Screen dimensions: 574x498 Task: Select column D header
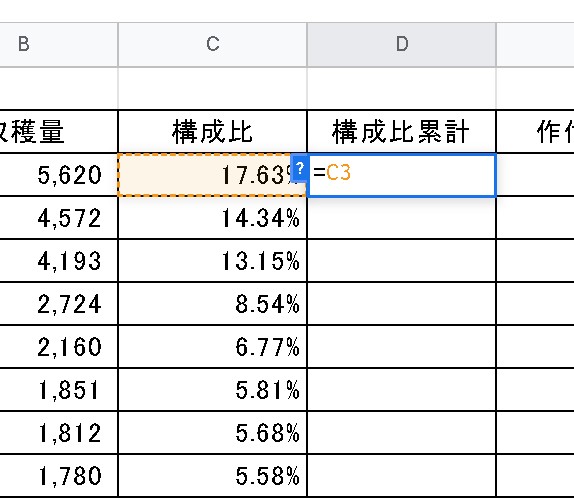pos(402,45)
